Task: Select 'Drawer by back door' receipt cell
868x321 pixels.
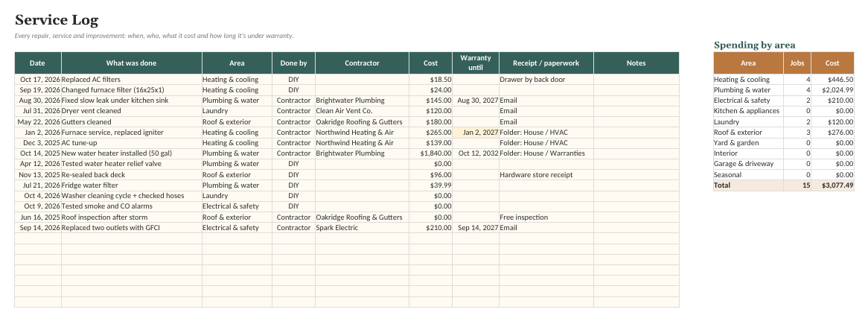Action: click(x=546, y=80)
